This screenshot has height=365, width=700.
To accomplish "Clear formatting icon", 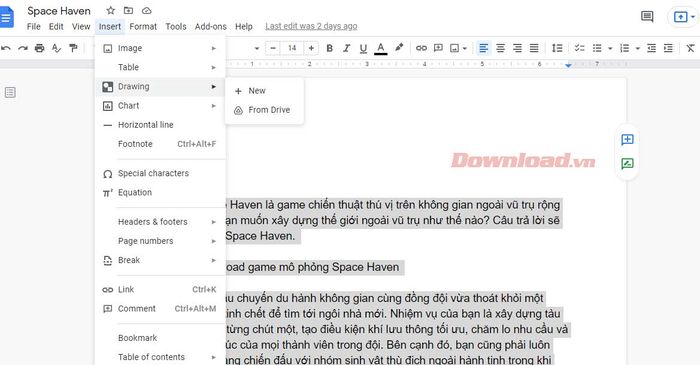I will coord(690,48).
